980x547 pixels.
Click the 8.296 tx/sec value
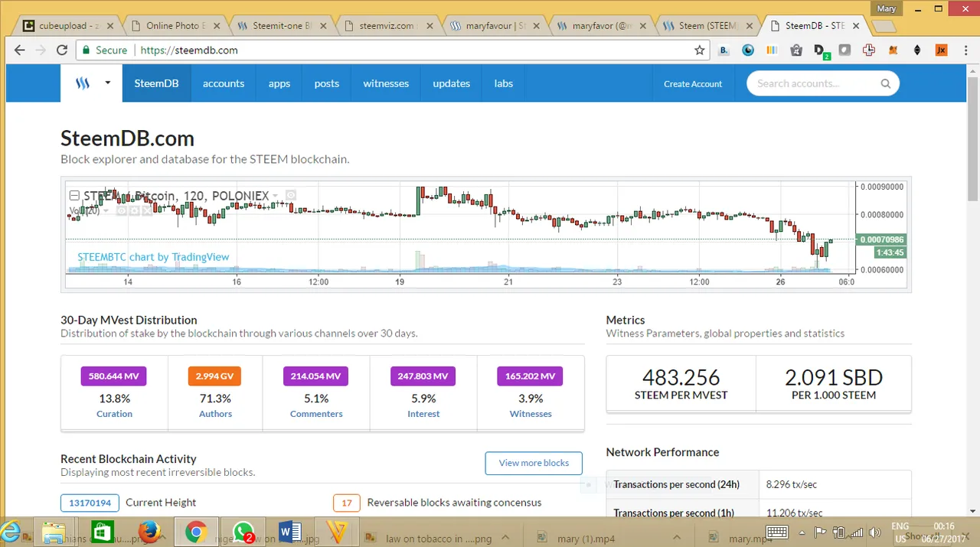click(791, 484)
